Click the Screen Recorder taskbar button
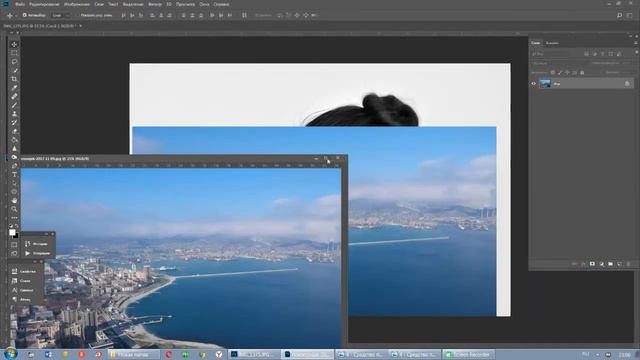The height and width of the screenshot is (360, 640). [x=469, y=354]
